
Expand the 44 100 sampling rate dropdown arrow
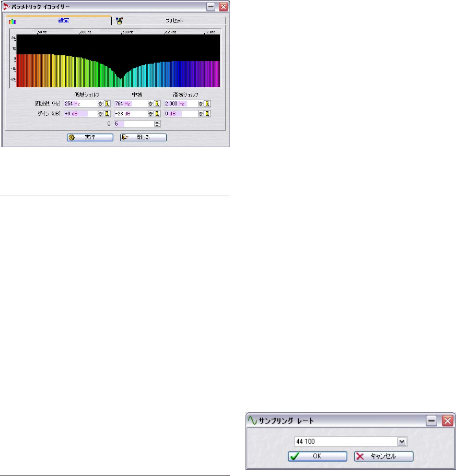tap(402, 442)
